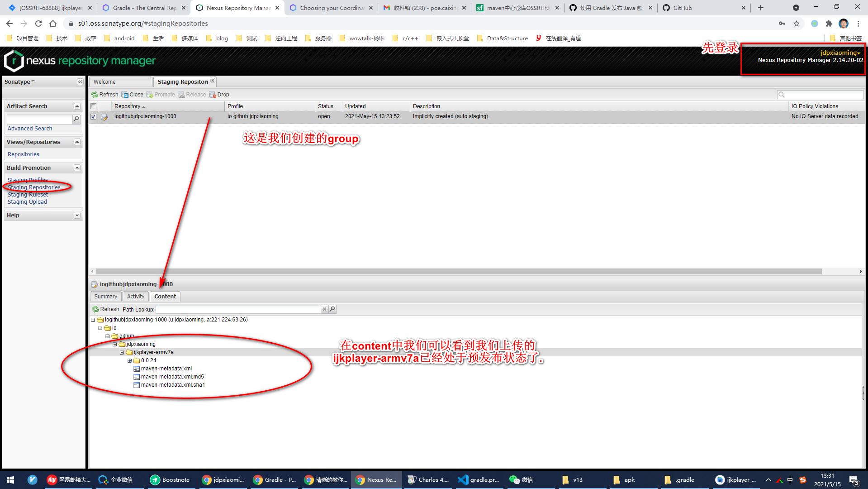Click the horizontal scrollbar of the repository grid

coord(459,272)
